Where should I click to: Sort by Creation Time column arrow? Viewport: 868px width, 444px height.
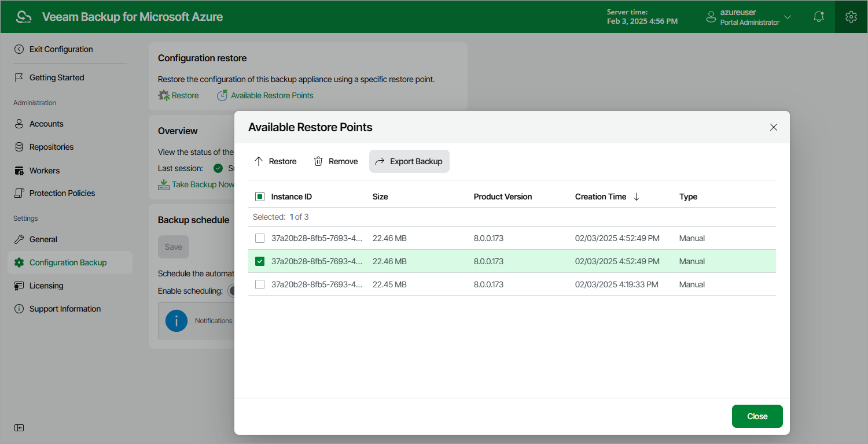[x=637, y=197]
